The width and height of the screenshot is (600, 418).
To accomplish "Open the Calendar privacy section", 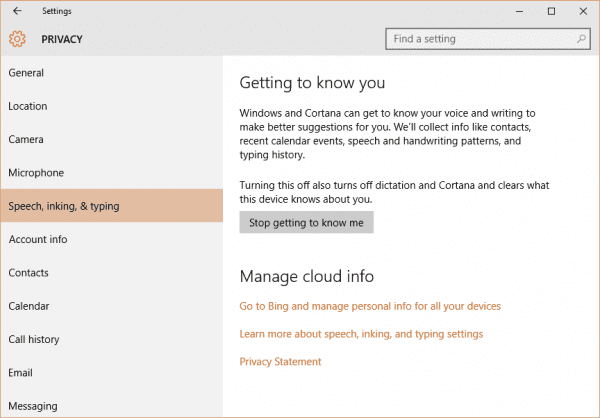I will click(112, 306).
